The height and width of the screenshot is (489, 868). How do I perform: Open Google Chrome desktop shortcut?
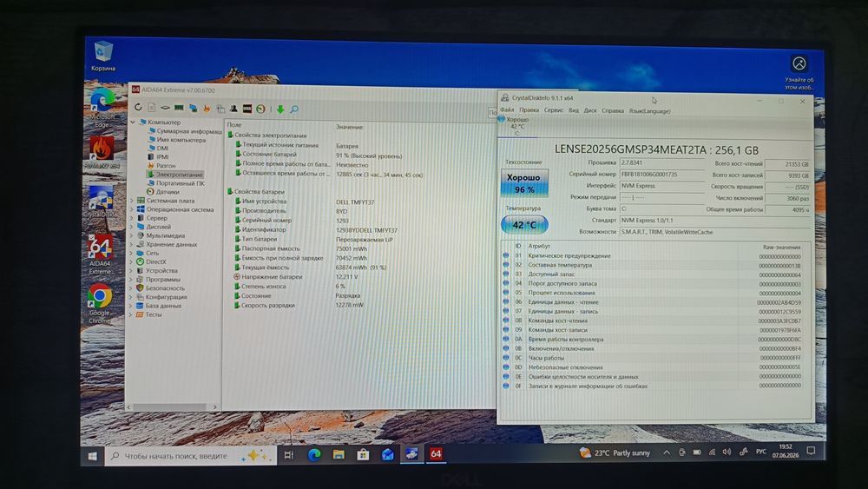click(100, 303)
